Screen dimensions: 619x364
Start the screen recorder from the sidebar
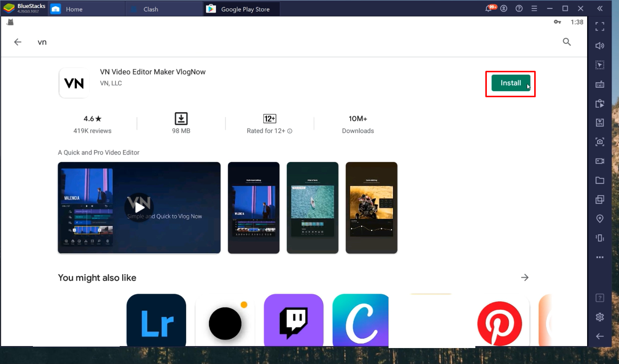600,161
